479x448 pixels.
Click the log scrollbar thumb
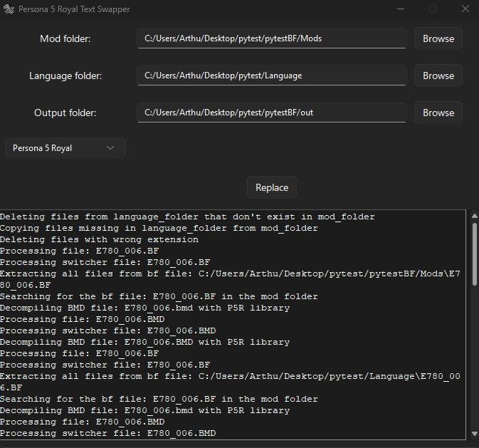tap(475, 254)
